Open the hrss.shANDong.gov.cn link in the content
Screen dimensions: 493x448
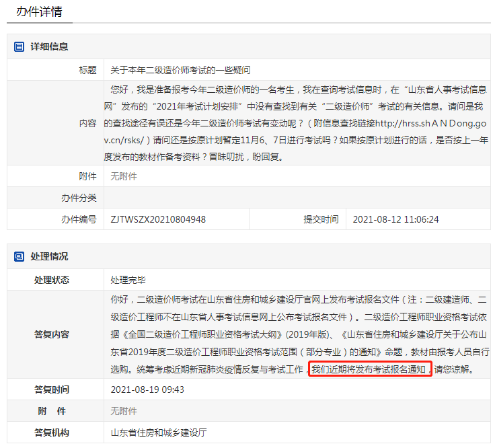click(x=438, y=124)
